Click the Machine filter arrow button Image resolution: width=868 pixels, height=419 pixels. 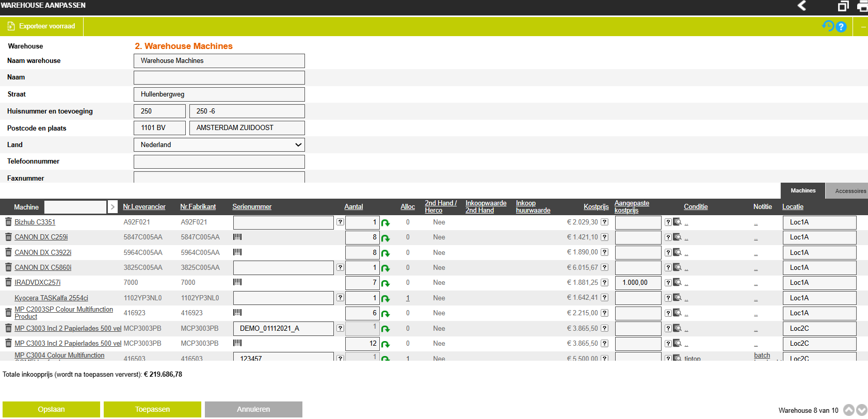[112, 207]
